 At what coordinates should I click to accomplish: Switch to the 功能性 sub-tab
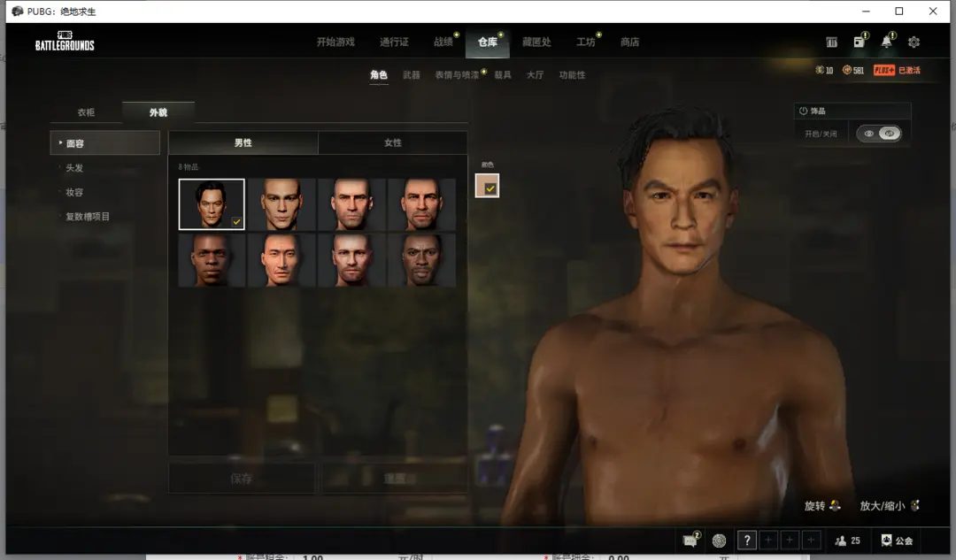tap(572, 75)
